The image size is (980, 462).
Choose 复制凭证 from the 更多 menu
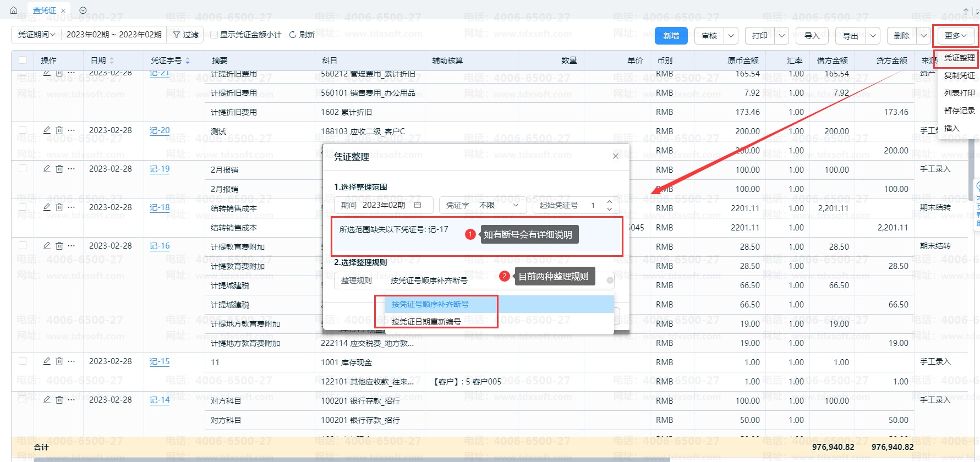[959, 75]
